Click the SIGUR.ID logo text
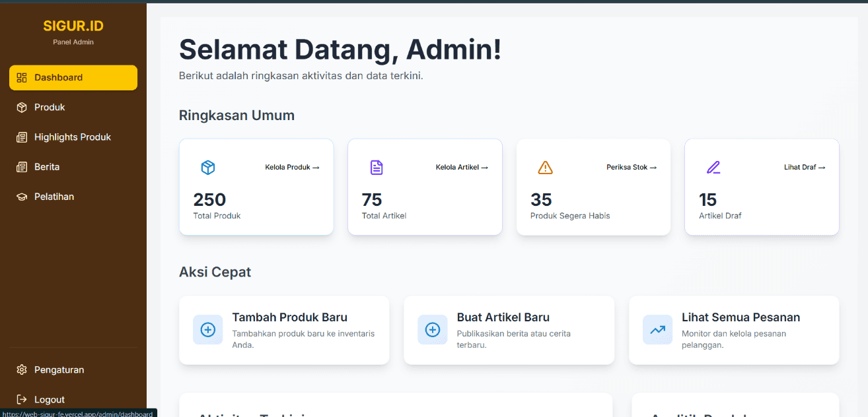Viewport: 868px width, 417px height. [x=73, y=26]
